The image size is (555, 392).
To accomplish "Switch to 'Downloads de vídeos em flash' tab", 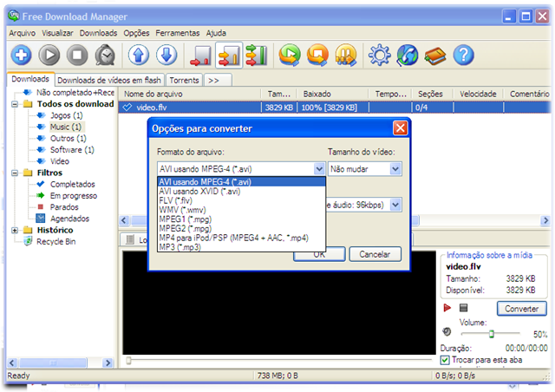I will tap(109, 81).
